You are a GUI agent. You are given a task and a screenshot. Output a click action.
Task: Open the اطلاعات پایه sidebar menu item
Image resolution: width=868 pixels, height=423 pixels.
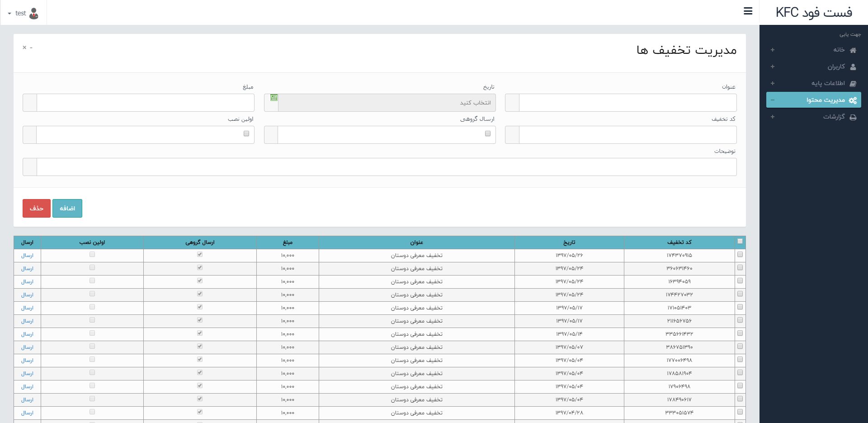point(814,83)
